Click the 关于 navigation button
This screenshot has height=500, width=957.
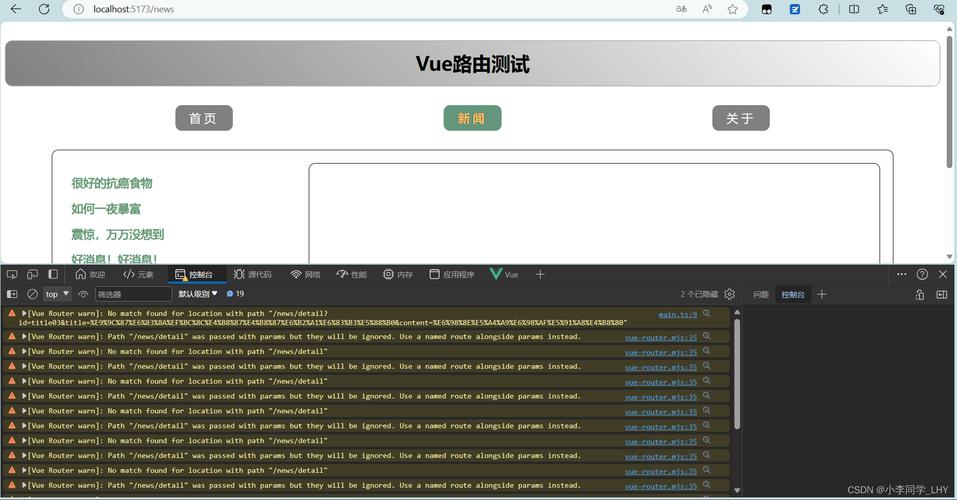point(740,118)
